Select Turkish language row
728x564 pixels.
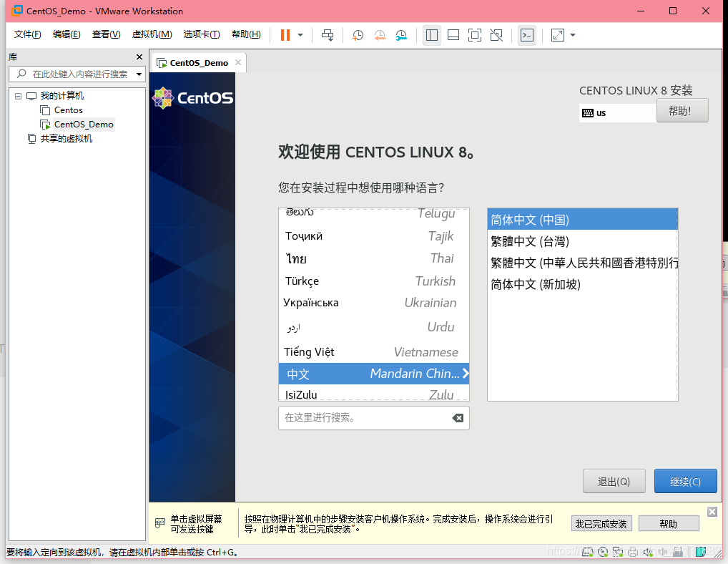click(x=374, y=281)
